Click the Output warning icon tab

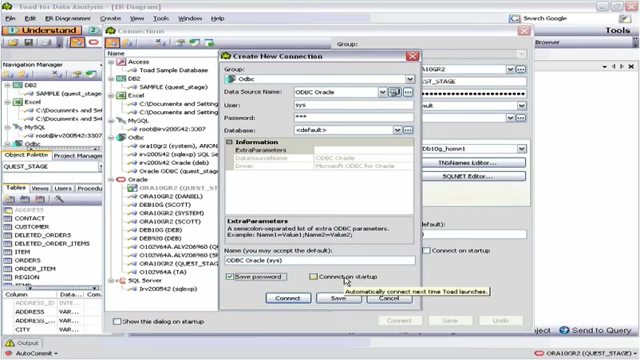pos(10,343)
